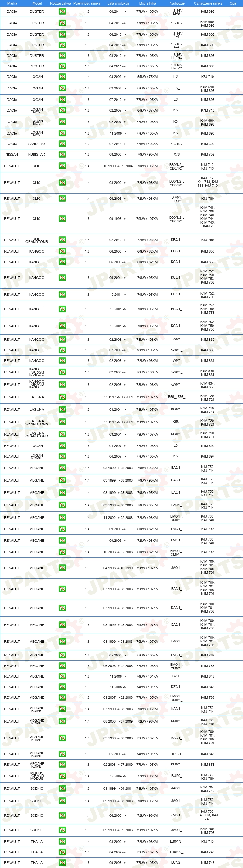
Task: Click the fuel icon for Clio BR0/1, CR0/1
Action: [62, 199]
